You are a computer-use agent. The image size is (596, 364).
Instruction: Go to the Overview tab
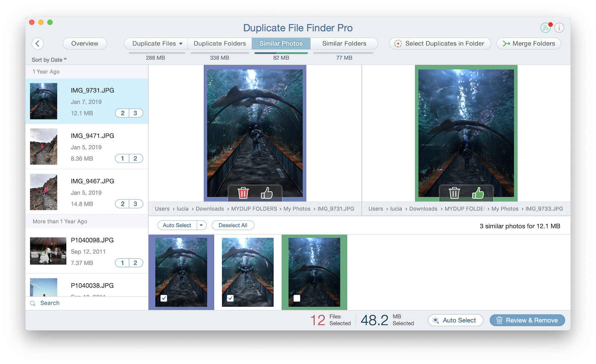point(85,44)
